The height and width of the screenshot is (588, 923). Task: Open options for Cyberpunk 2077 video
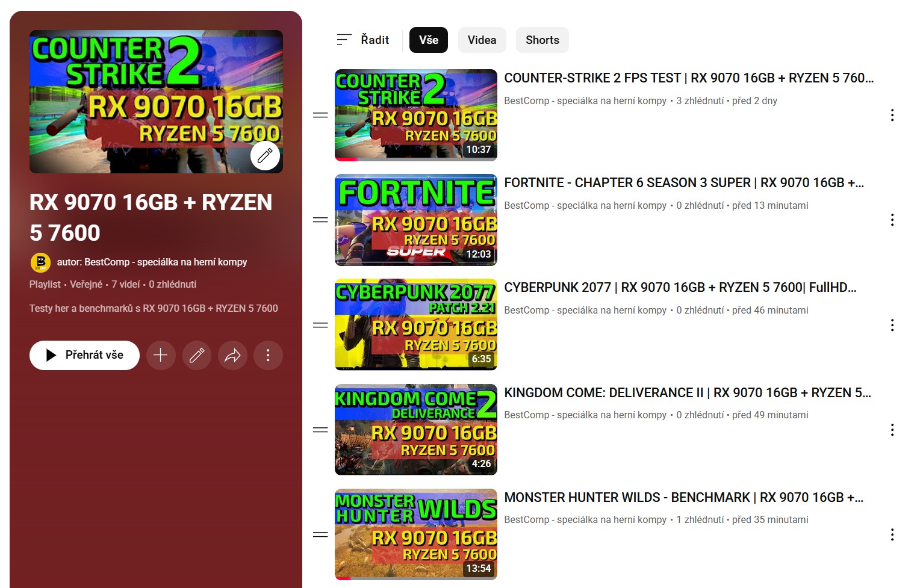pos(892,325)
